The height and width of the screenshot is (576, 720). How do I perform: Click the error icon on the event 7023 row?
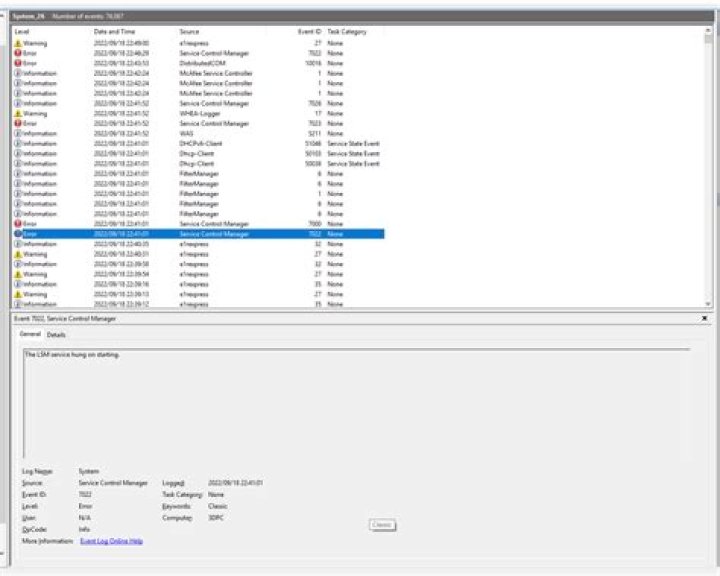point(18,124)
